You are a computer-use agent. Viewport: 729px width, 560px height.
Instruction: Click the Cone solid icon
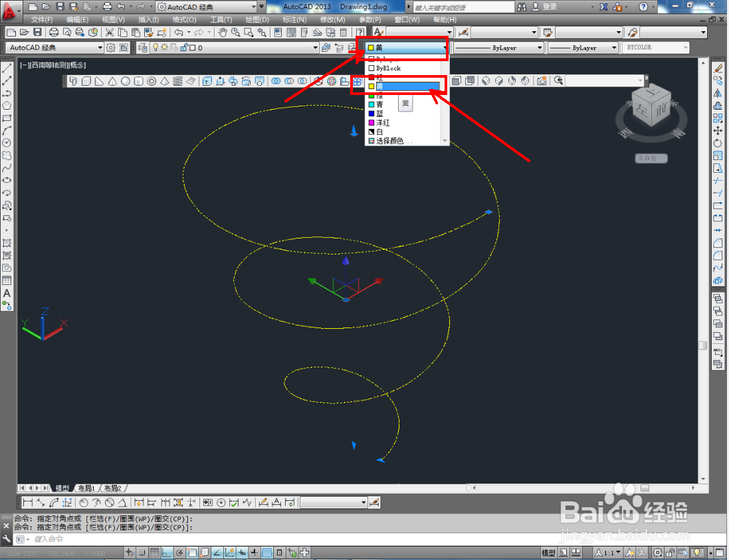coord(112,81)
